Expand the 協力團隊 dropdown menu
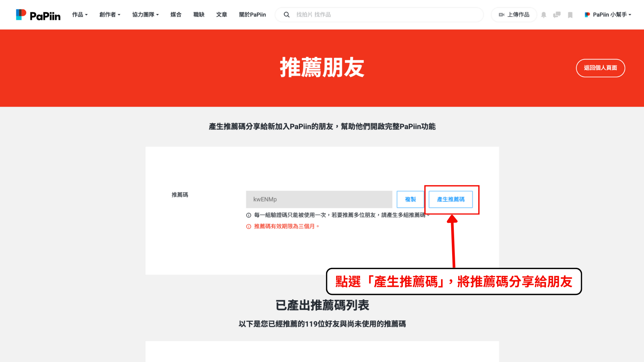The image size is (644, 362). coord(145,15)
